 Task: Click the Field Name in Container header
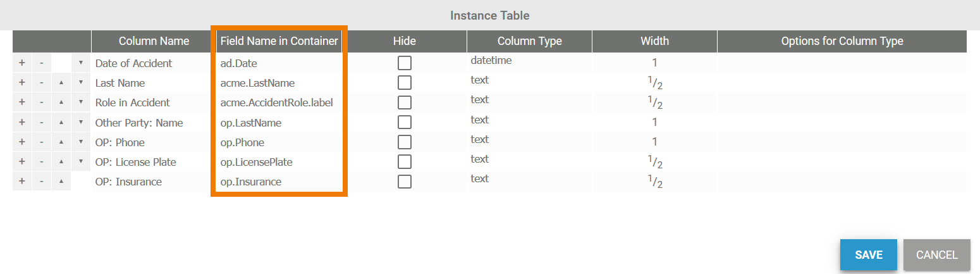pos(279,41)
